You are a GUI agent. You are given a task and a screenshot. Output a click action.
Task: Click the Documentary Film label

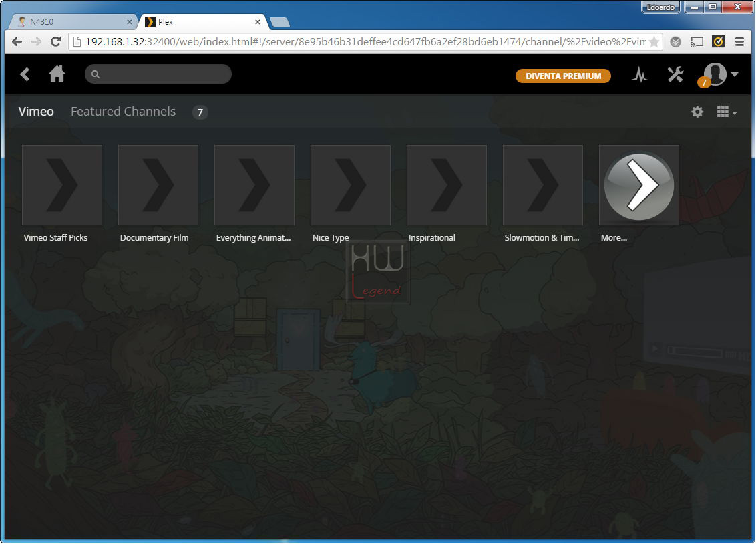click(x=154, y=238)
